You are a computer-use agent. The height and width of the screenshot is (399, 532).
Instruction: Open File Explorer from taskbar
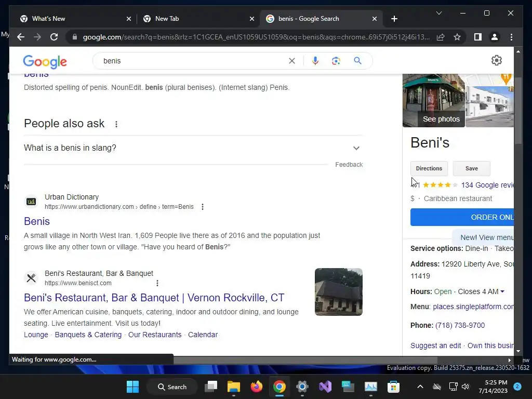coord(233,387)
